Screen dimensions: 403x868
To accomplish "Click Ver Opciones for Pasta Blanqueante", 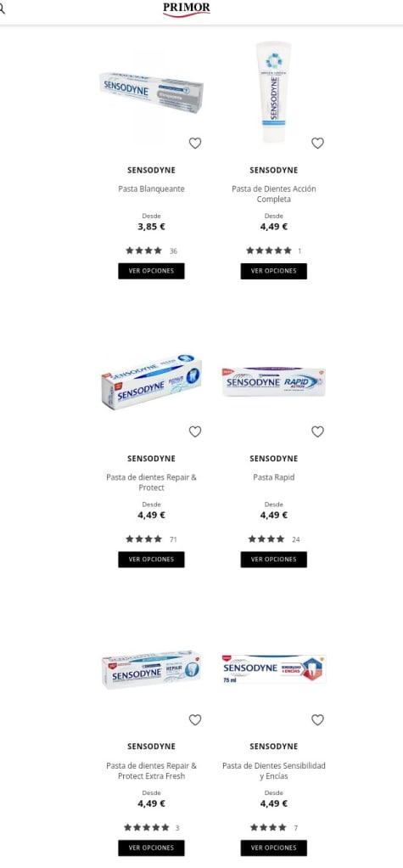I will click(x=152, y=271).
